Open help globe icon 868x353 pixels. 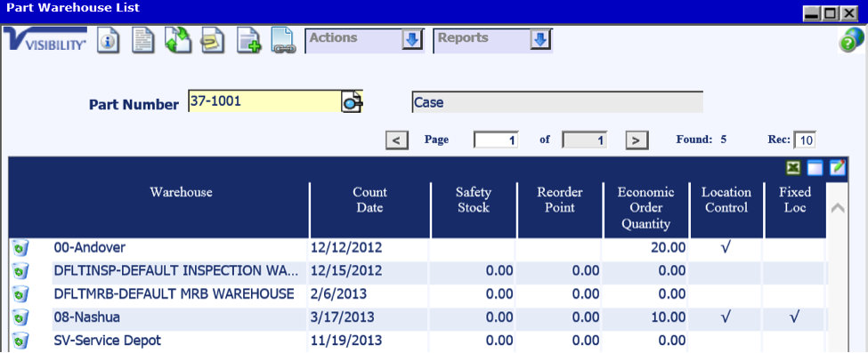pos(851,40)
